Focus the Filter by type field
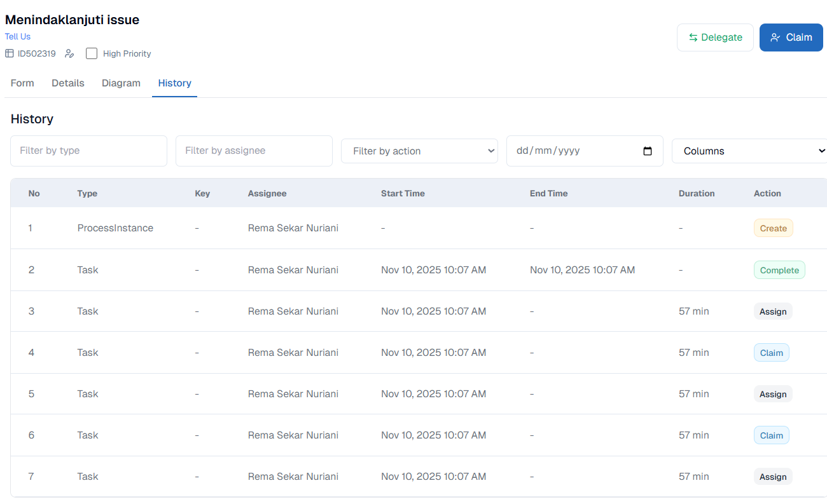 (88, 151)
